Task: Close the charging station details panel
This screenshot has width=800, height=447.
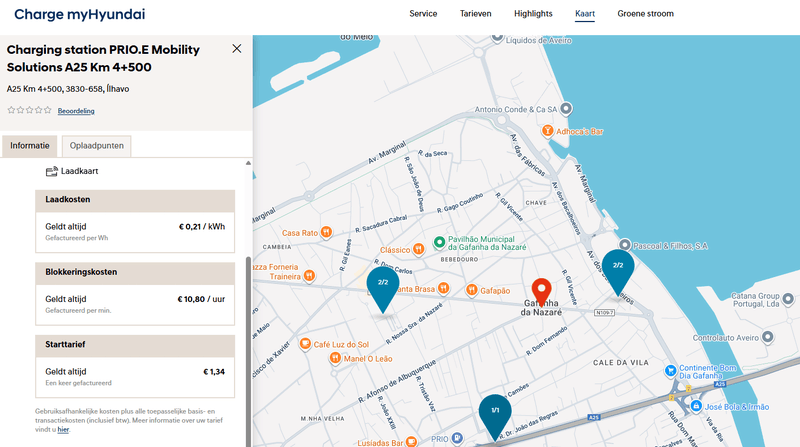Action: [237, 48]
